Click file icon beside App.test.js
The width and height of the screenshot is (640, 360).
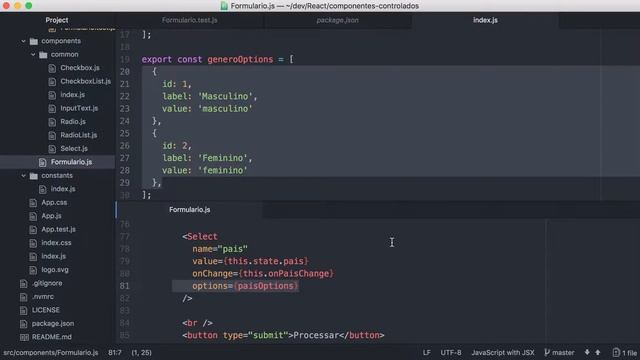click(x=33, y=230)
